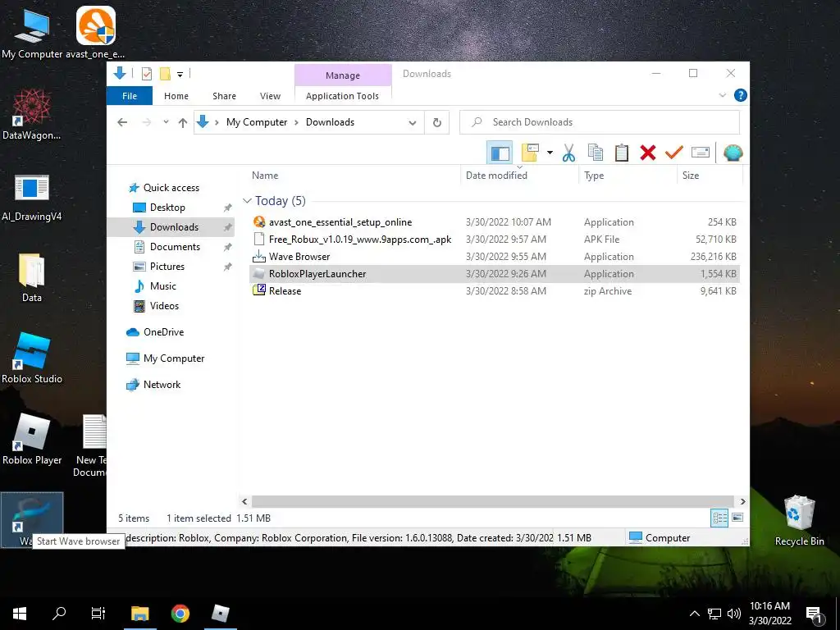Select avast_one_essential_setup_online file

pyautogui.click(x=494, y=221)
